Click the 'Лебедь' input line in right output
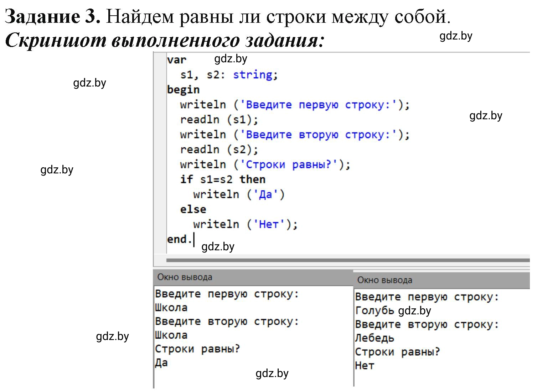Screen dimensions: 537x392 pyautogui.click(x=375, y=338)
